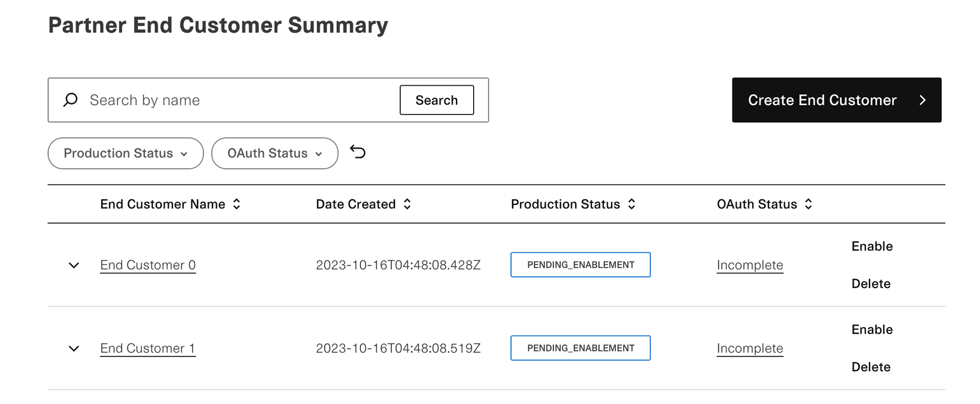
Task: Click the reset filters undo arrow icon
Action: (358, 152)
